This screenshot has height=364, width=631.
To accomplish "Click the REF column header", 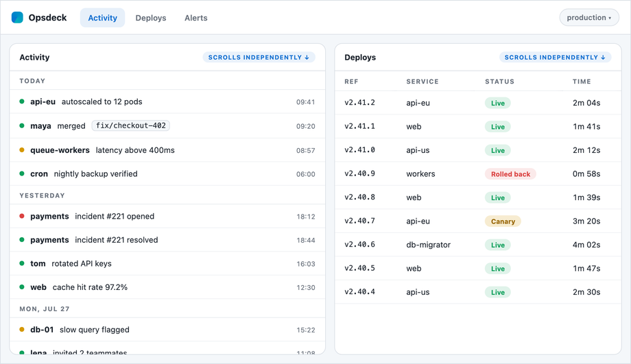I will (351, 82).
